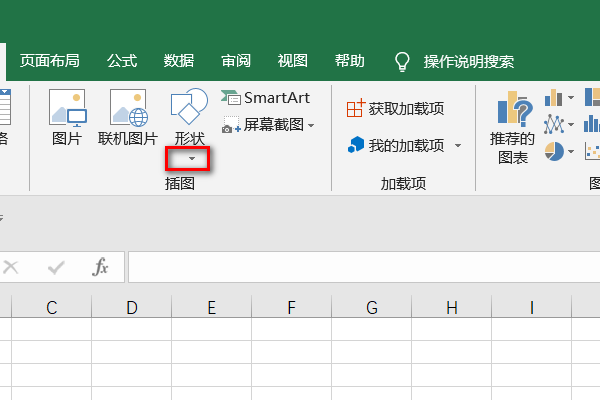Select column I header
Image resolution: width=600 pixels, height=400 pixels.
[532, 307]
